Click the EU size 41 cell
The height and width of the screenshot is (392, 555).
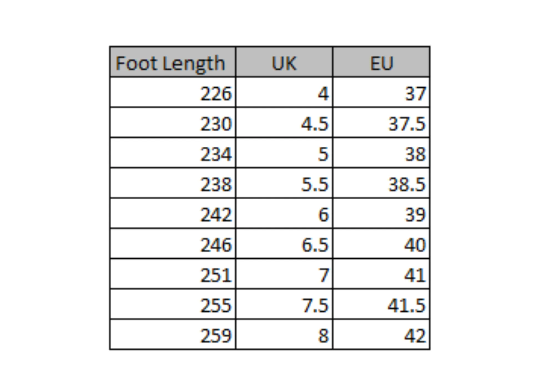pos(381,274)
